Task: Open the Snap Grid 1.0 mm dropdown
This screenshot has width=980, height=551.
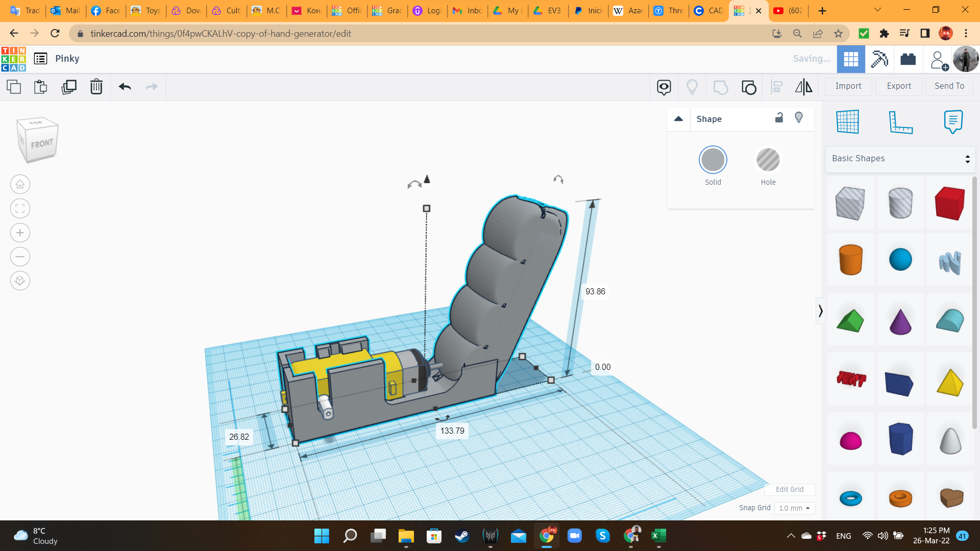Action: click(x=794, y=508)
